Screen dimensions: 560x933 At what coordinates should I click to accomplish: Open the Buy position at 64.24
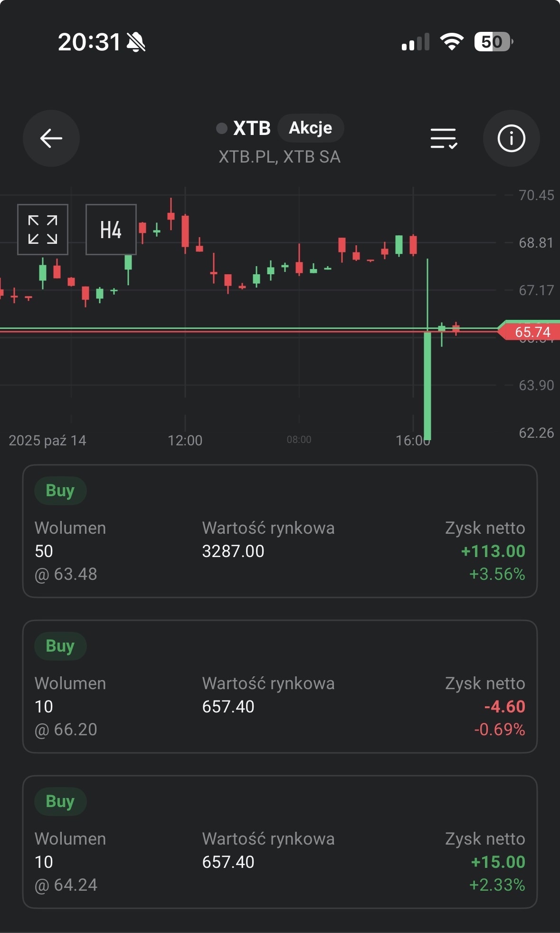coord(280,842)
